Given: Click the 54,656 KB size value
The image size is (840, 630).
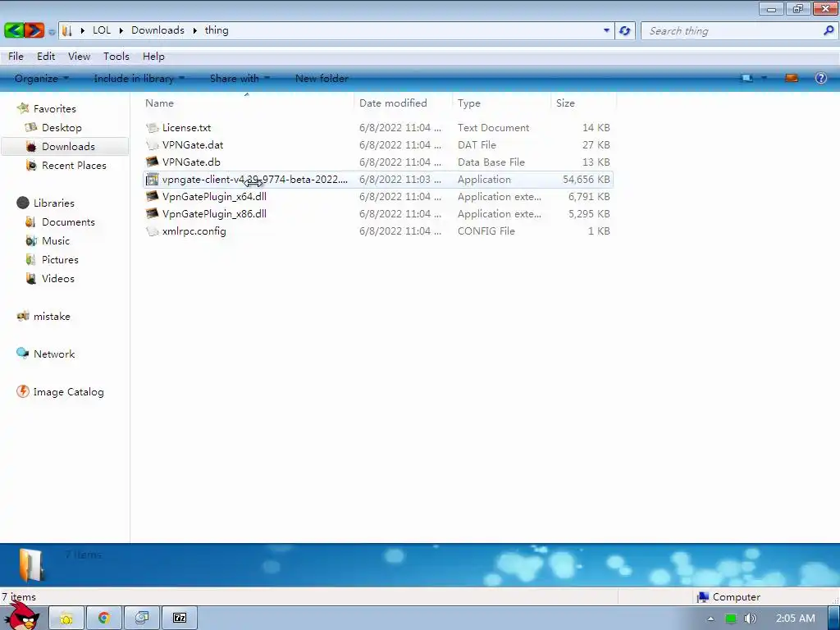Looking at the screenshot, I should pyautogui.click(x=586, y=180).
